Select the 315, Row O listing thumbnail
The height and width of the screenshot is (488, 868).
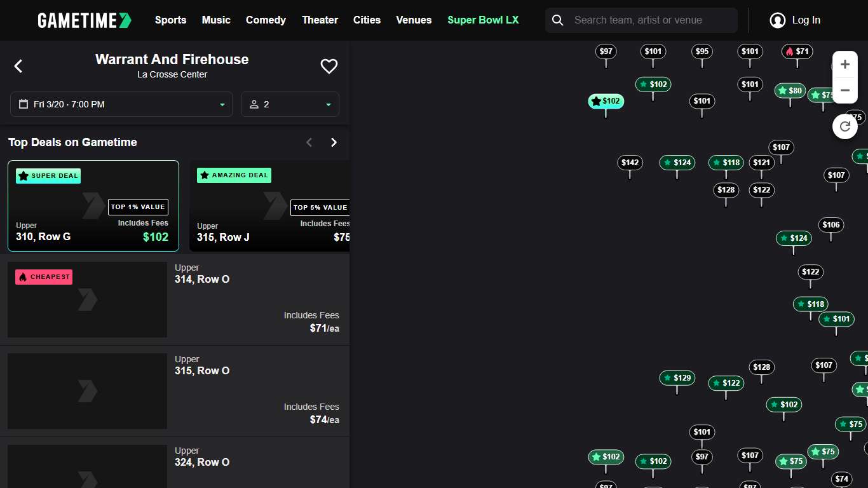[x=87, y=391]
